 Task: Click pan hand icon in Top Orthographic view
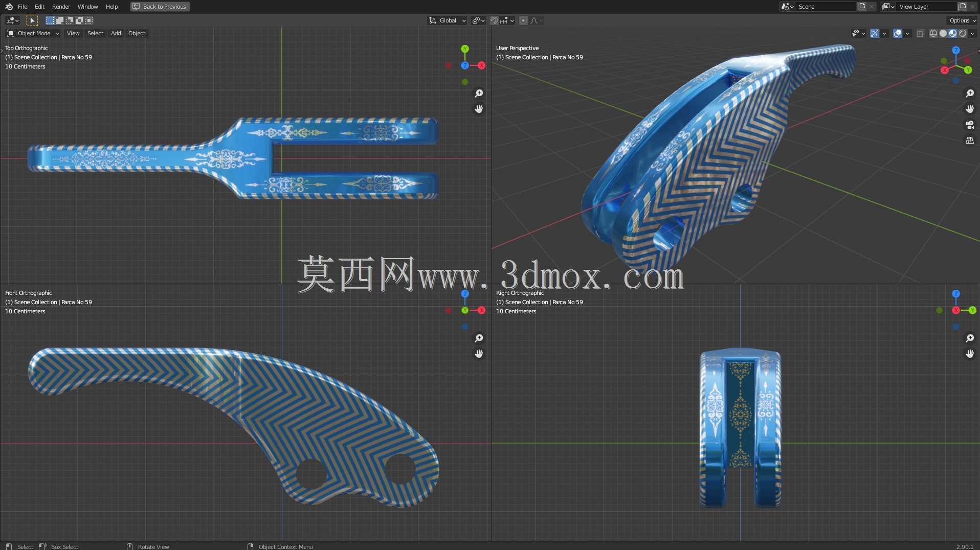[x=479, y=109]
